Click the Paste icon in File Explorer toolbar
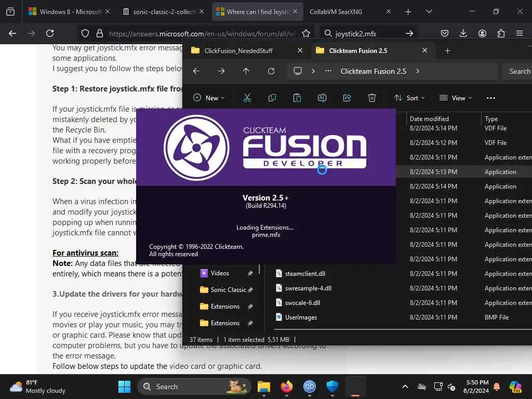 coord(297,98)
